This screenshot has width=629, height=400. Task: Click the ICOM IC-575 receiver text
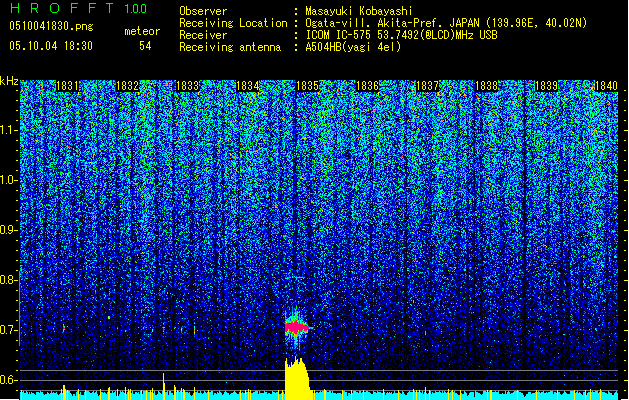point(402,35)
